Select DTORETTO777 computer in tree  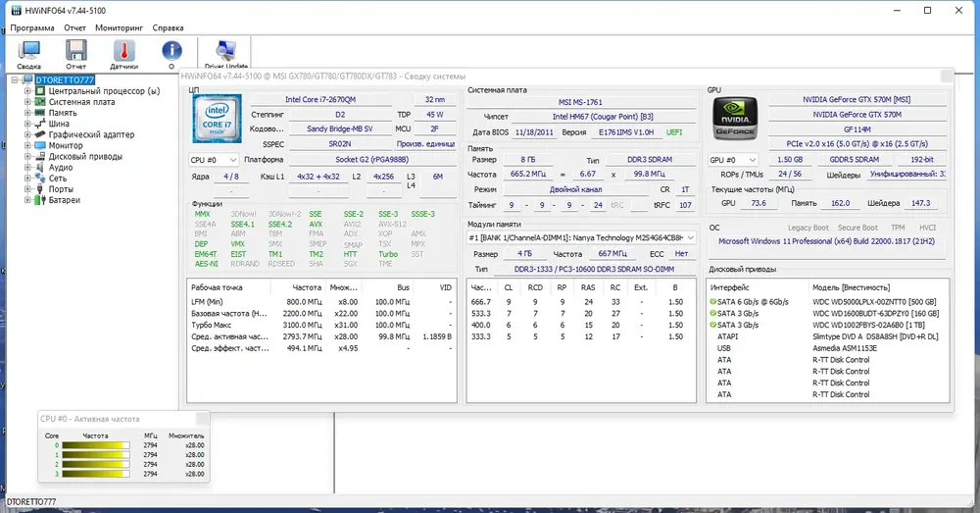pyautogui.click(x=65, y=80)
